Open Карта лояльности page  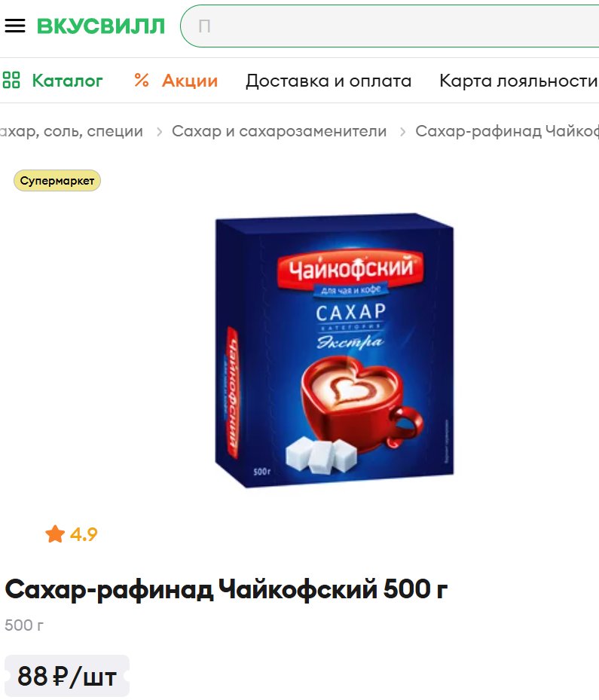[x=518, y=81]
